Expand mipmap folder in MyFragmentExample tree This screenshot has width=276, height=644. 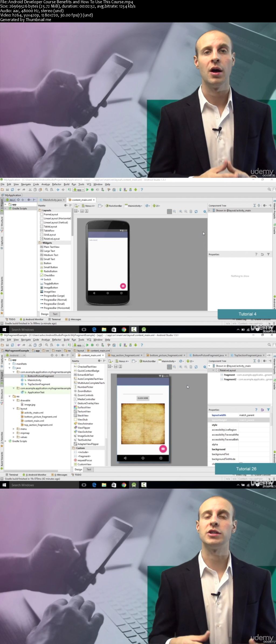14,433
